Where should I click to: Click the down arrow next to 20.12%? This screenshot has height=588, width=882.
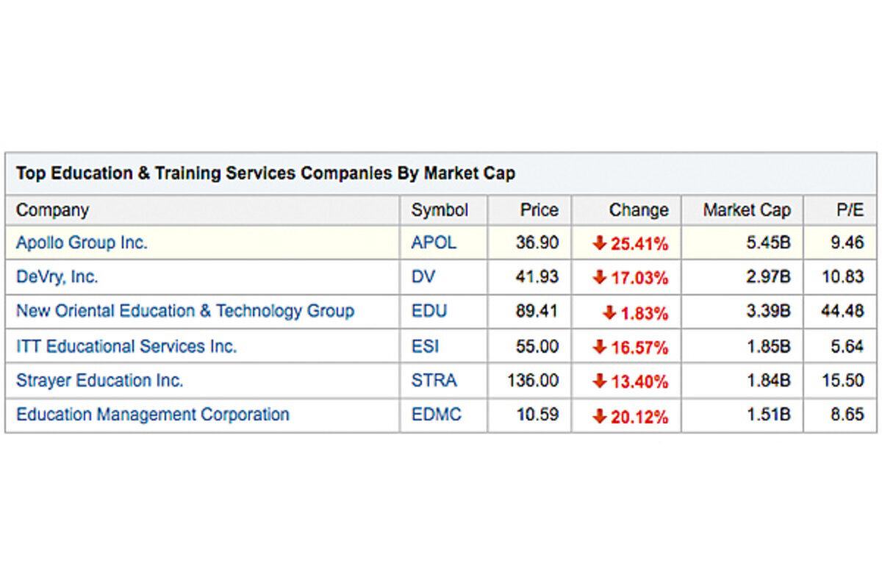pyautogui.click(x=600, y=417)
